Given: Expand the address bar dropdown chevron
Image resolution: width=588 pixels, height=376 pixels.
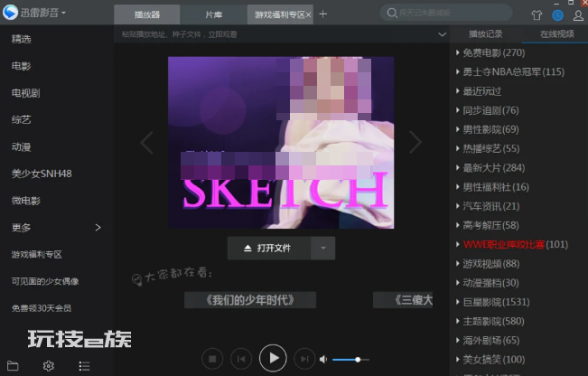Looking at the screenshot, I should click(442, 34).
